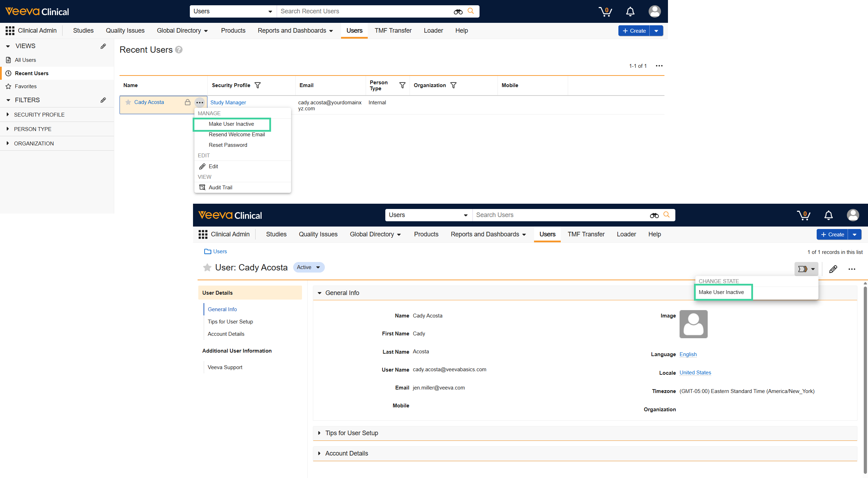Viewport: 868px width, 478px height.
Task: Expand Tips for User Setup section
Action: coord(319,433)
